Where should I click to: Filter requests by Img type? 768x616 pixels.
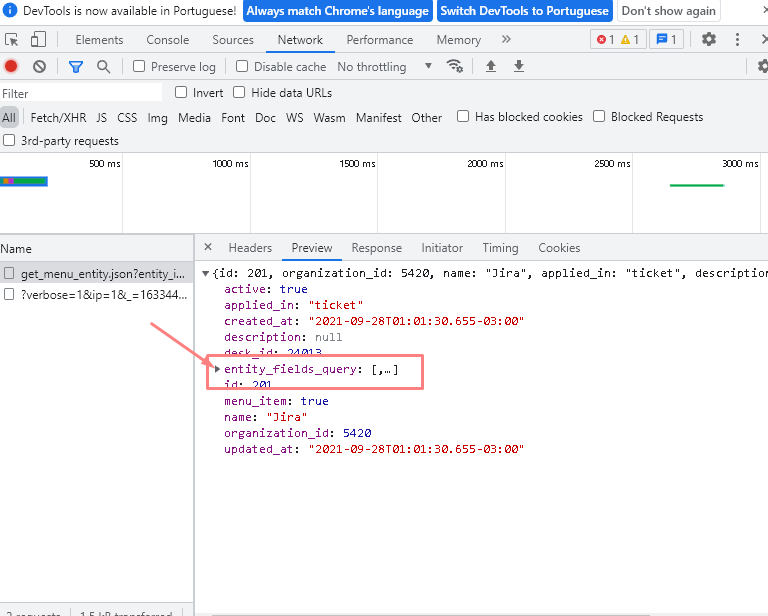pyautogui.click(x=157, y=118)
